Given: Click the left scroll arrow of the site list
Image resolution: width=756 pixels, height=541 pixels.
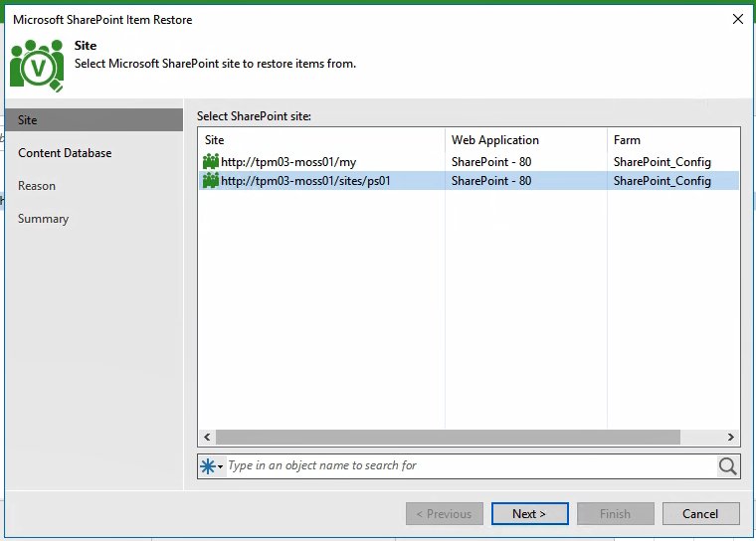Looking at the screenshot, I should coord(207,437).
